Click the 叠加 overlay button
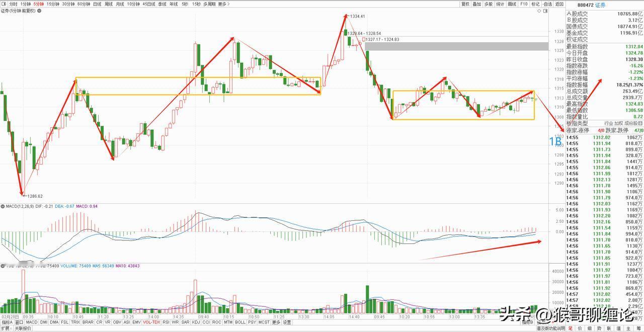 [477, 4]
